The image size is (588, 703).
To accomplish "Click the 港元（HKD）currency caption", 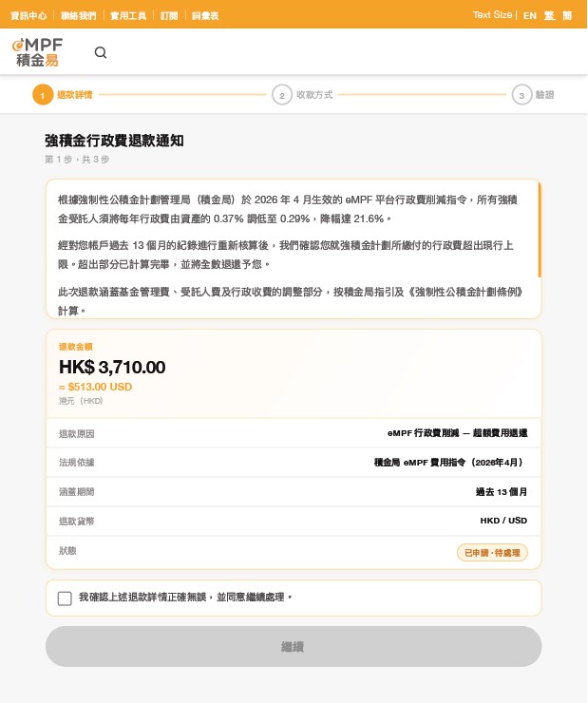I will (x=81, y=401).
